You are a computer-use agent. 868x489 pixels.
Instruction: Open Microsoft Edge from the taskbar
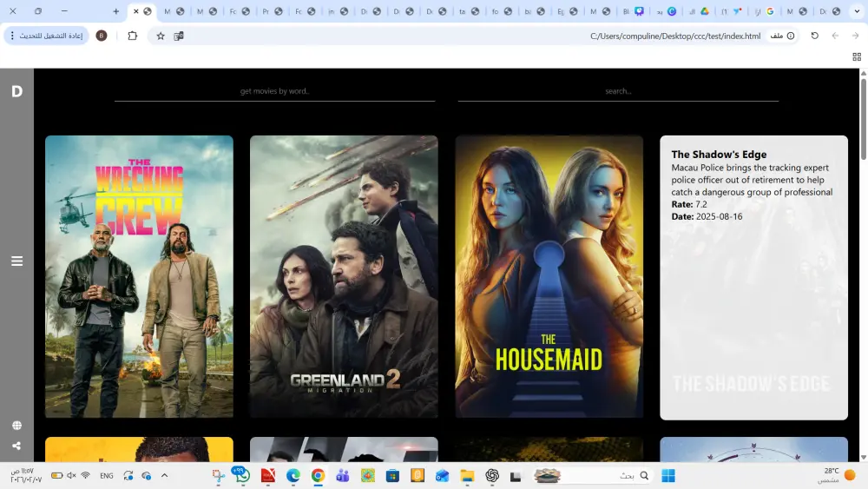293,476
